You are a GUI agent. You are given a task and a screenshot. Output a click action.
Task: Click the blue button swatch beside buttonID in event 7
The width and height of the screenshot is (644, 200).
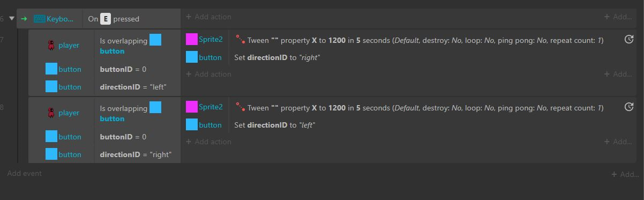point(51,69)
